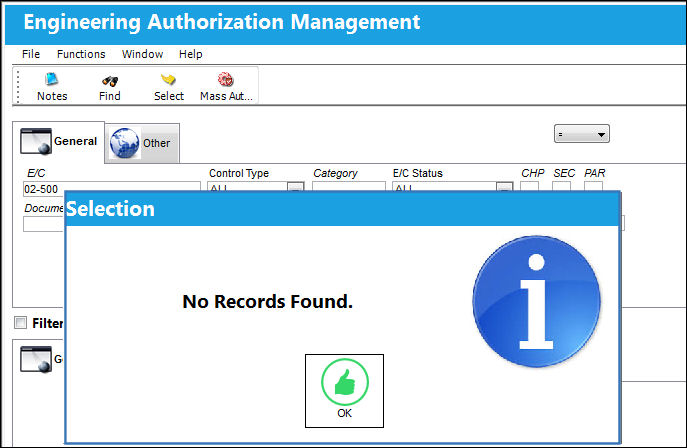Open the Functions menu
Viewport: 687px width, 448px height.
point(81,54)
